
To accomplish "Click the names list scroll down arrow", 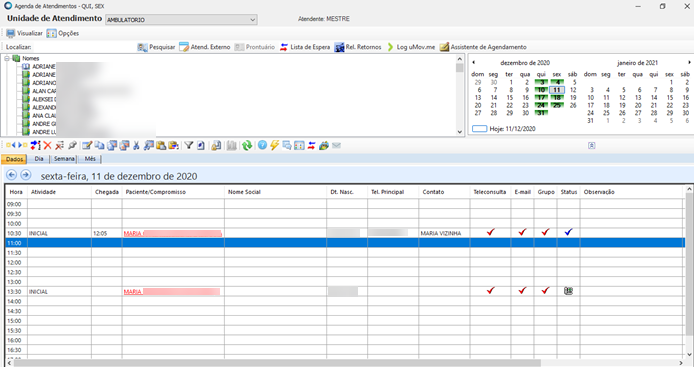I will tap(459, 131).
